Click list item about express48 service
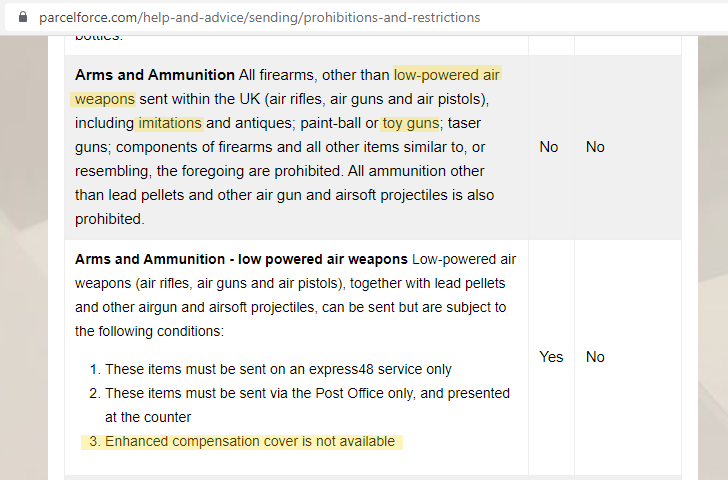The width and height of the screenshot is (728, 480). point(278,369)
